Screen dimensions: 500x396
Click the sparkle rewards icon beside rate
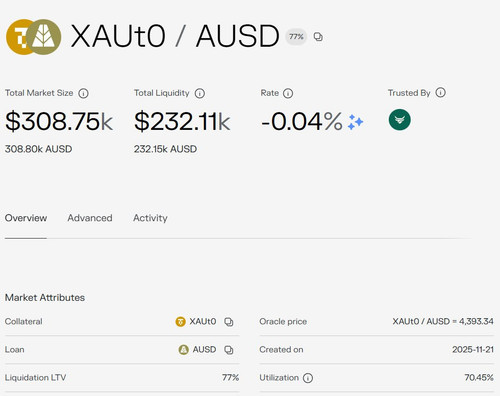pos(355,122)
